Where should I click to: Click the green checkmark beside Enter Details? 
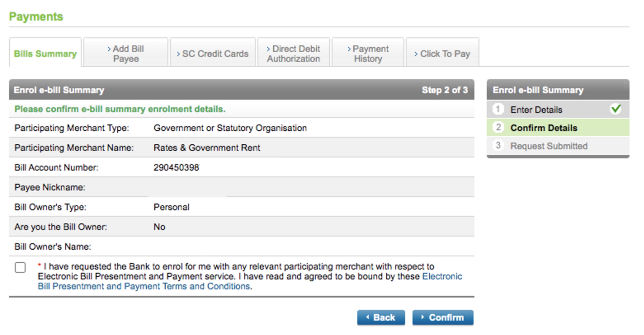(615, 109)
